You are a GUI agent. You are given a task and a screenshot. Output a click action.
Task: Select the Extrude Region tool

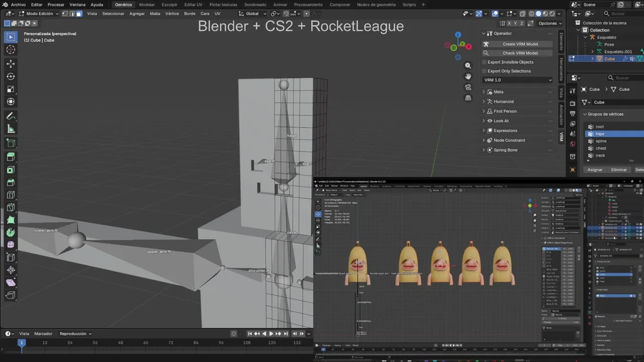pos(11,157)
